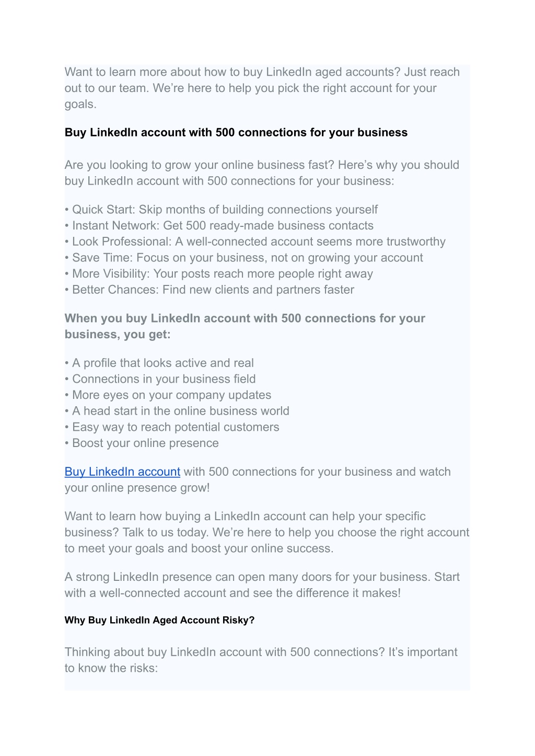Click the 'Why Buy LinkedIn Aged Account Risky?' heading
Image resolution: width=535 pixels, height=756 pixels.
click(x=159, y=620)
